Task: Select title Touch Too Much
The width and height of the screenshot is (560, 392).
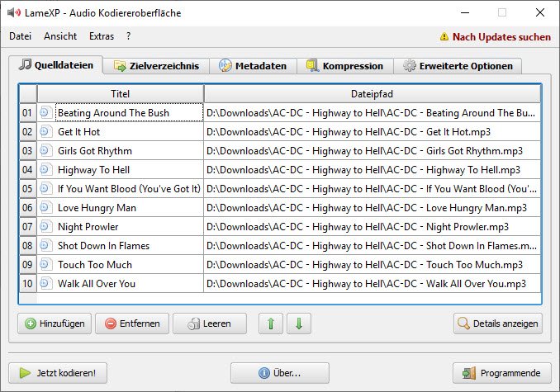Action: click(95, 265)
